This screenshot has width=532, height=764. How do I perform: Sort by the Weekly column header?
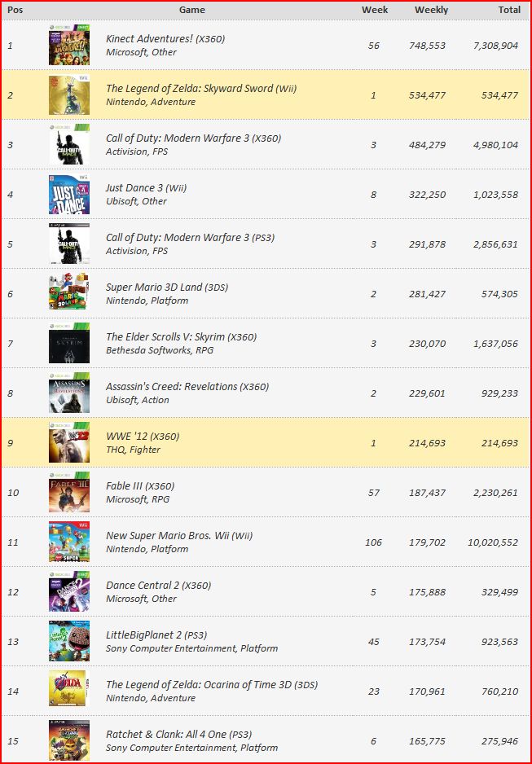click(x=431, y=10)
